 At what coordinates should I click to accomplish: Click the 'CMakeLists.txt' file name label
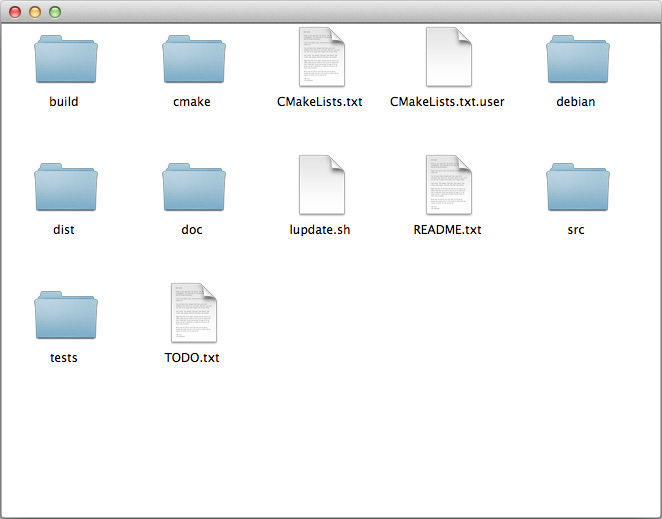click(320, 102)
